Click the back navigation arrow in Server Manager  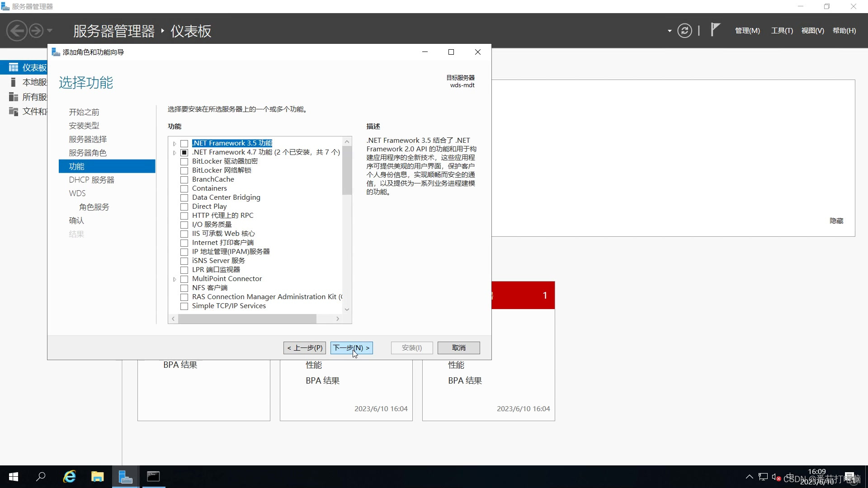(17, 31)
